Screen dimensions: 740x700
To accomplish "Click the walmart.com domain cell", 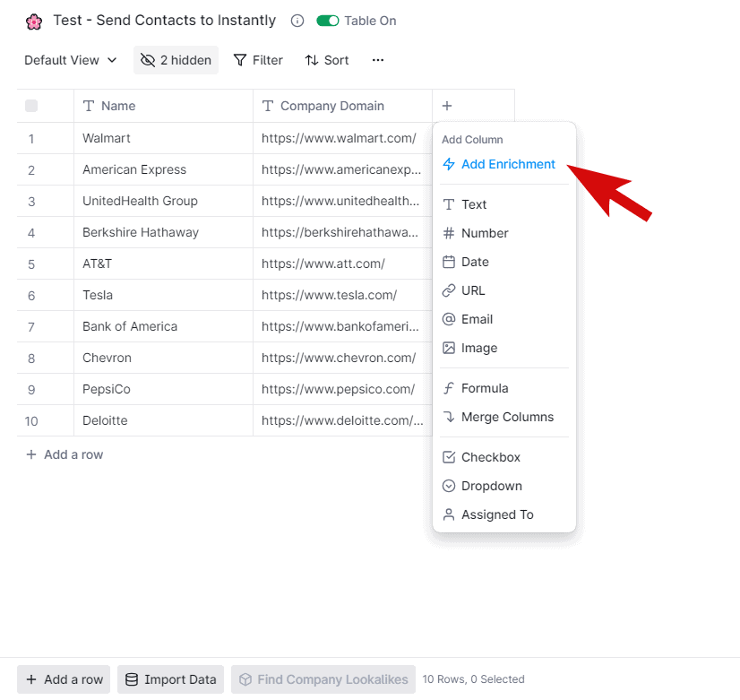I will tap(342, 138).
